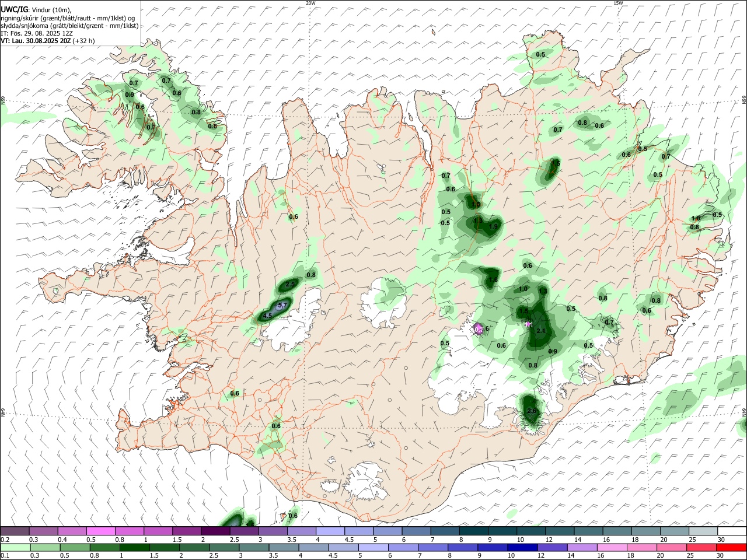
Task: Click the '0.4' label under the upper legend
Action: click(x=62, y=540)
